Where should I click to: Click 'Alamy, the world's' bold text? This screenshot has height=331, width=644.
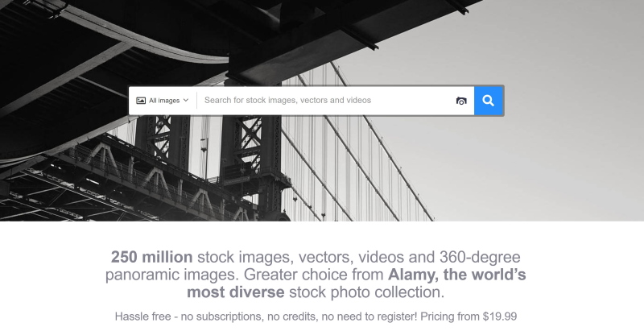456,275
